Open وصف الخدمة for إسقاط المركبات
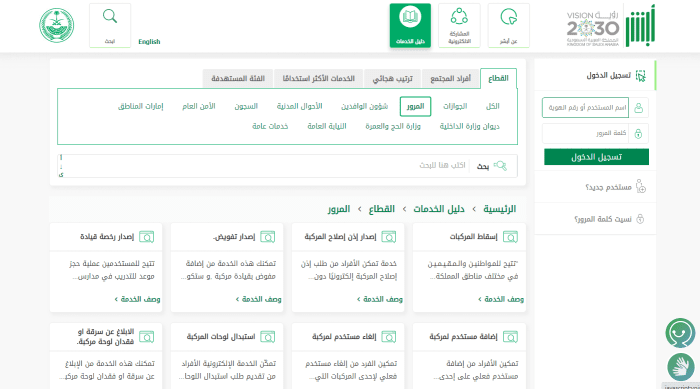 click(501, 299)
